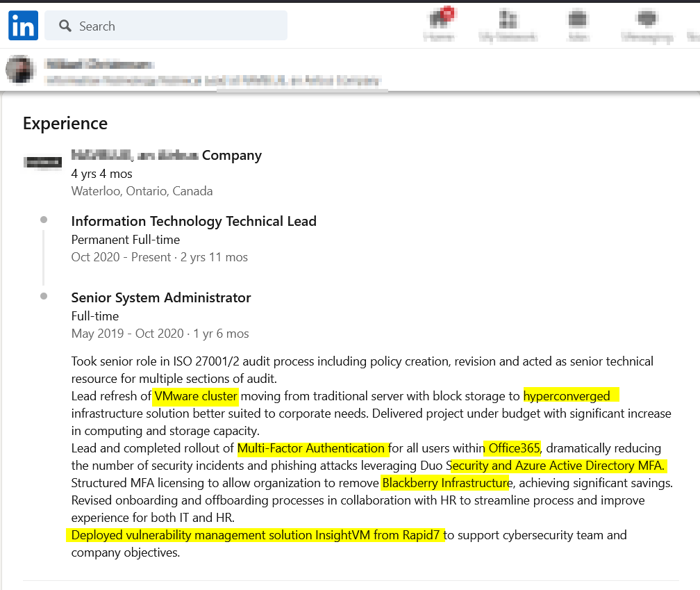Screen dimensions: 700x590
Task: Click the 'Permanent Full-time' employment type
Action: tap(126, 240)
